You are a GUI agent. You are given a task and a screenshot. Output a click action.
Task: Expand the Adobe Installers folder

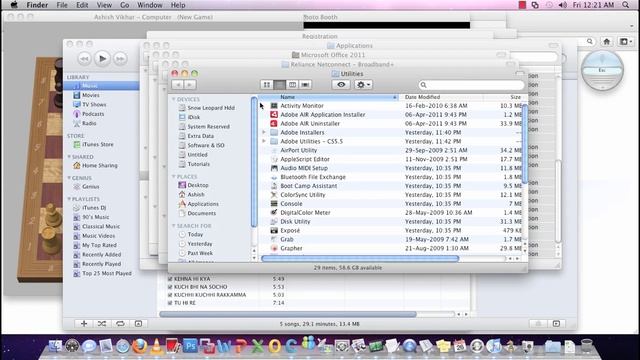coord(264,132)
